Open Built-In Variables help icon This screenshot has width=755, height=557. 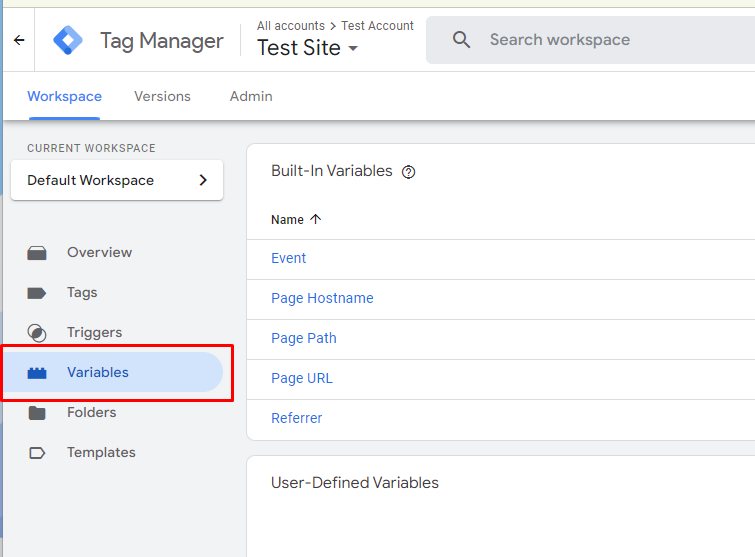408,172
